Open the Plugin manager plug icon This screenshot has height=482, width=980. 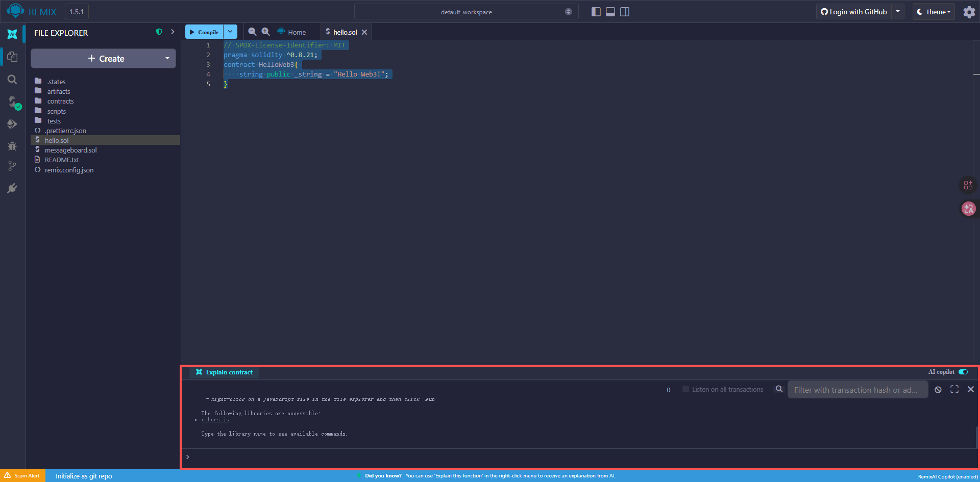(x=12, y=188)
